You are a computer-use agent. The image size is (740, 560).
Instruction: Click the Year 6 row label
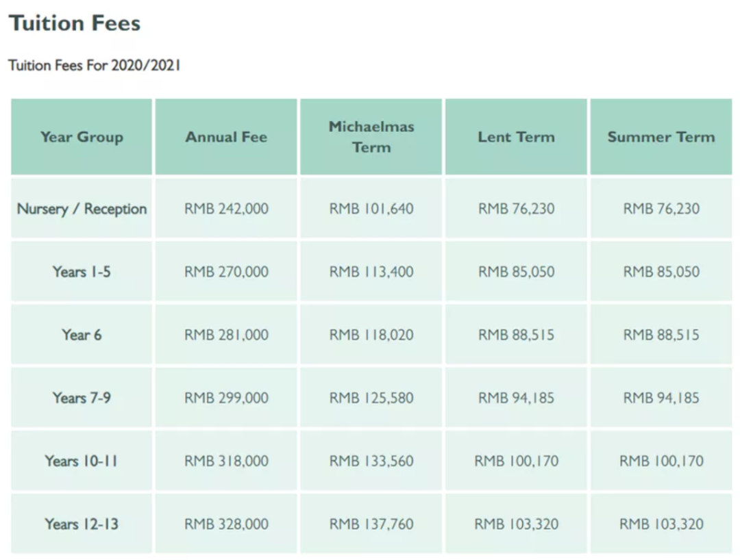tap(82, 335)
